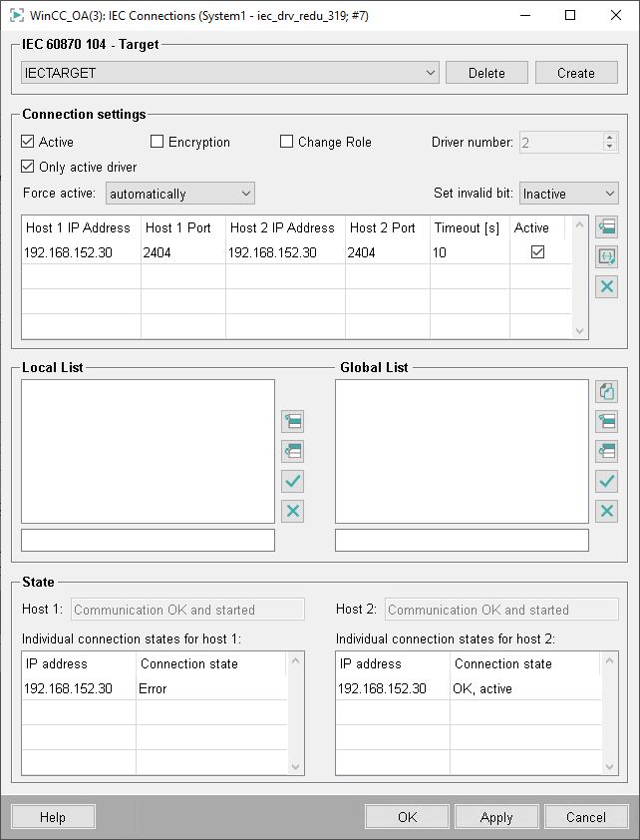
Task: Open the IECTARGET target dropdown
Action: click(230, 73)
